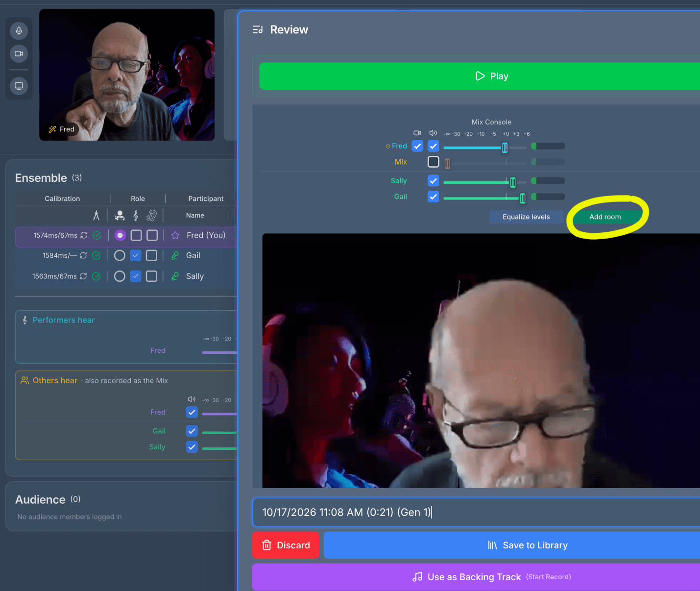Click recalibrate icon in Sally's calibration row
The height and width of the screenshot is (591, 700).
(83, 276)
